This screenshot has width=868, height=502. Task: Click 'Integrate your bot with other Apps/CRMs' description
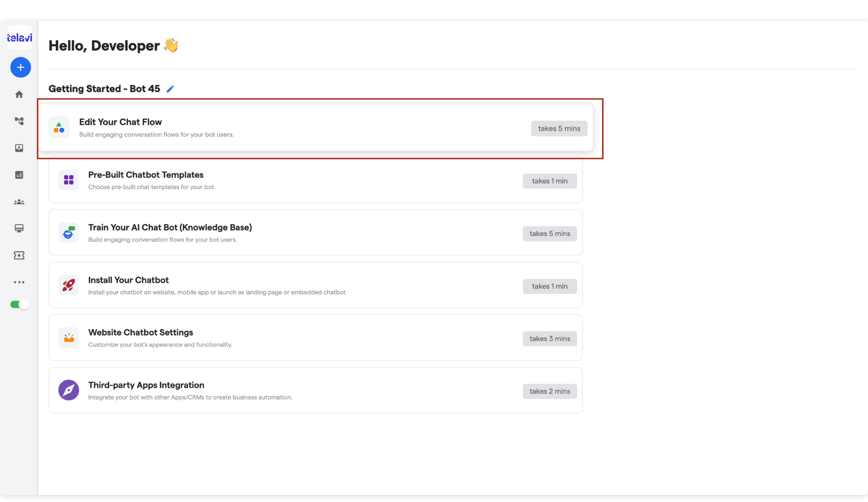tap(190, 397)
